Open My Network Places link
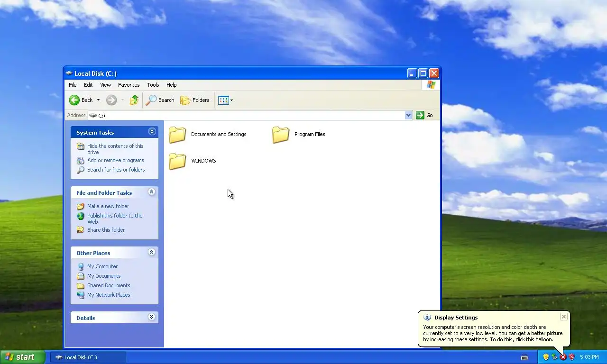 (x=109, y=295)
